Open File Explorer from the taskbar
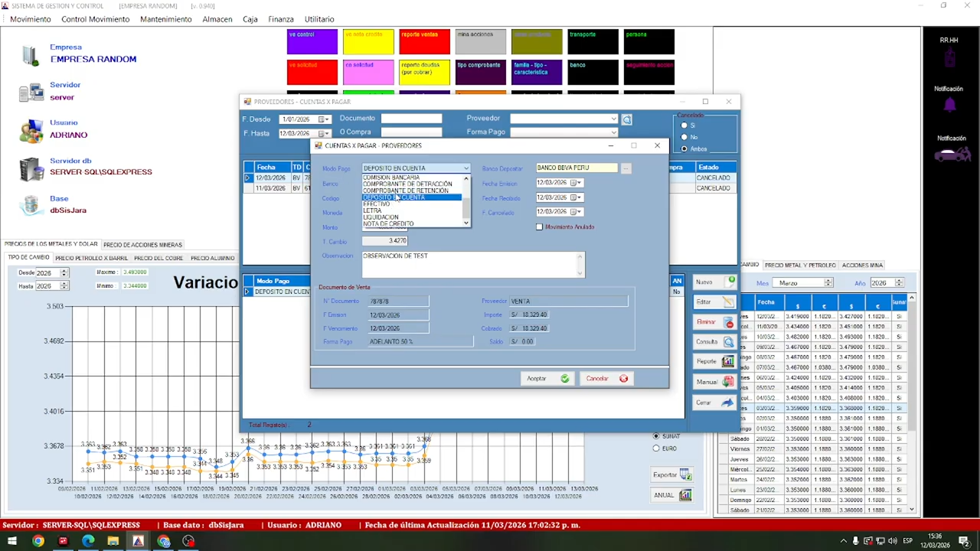This screenshot has width=980, height=551. [x=113, y=542]
